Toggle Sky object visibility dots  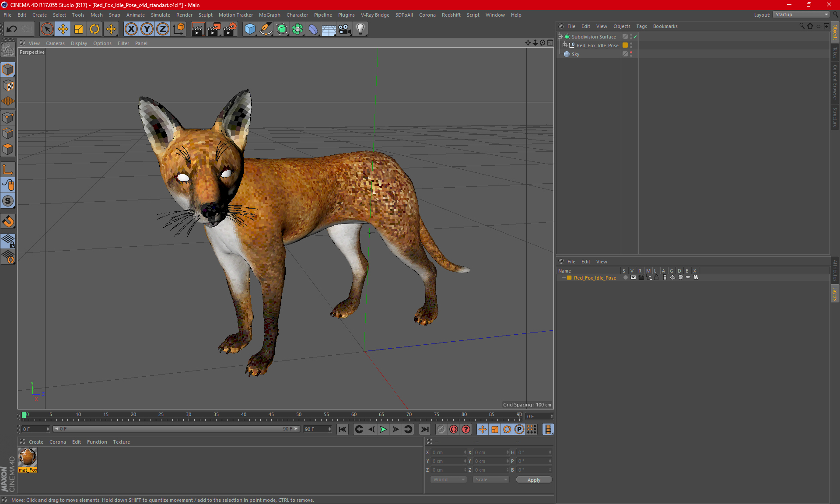click(x=631, y=54)
